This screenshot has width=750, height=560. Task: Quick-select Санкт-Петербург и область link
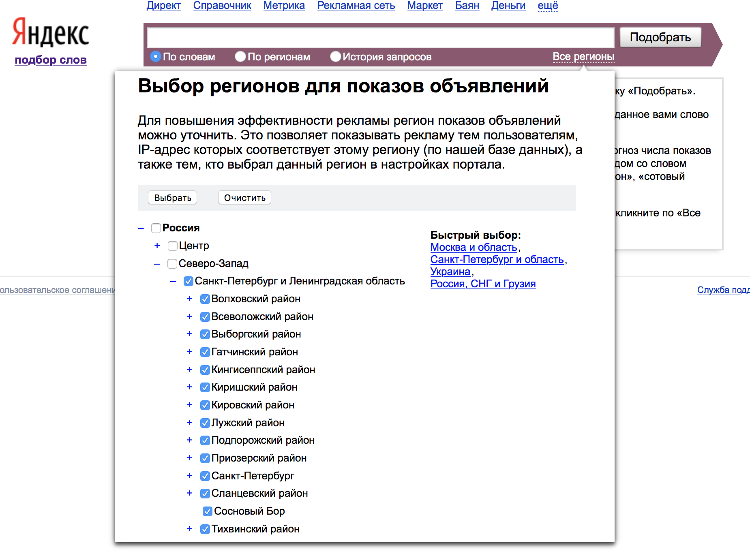497,259
